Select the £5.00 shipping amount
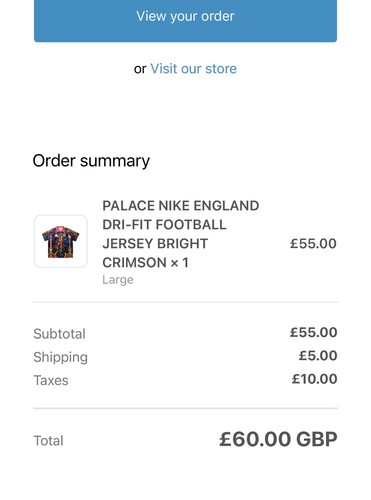This screenshot has width=371, height=500. pos(318,356)
